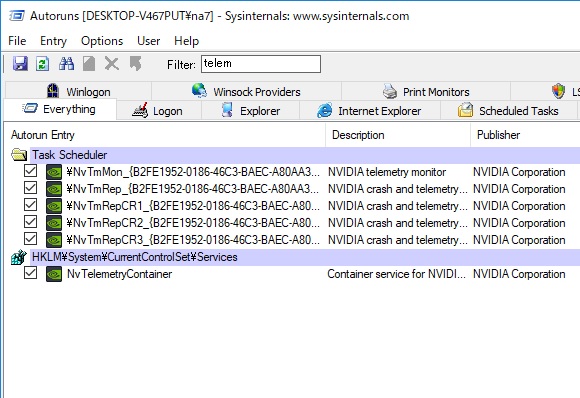Open the Entry menu
Screen dimensions: 580x398
click(x=53, y=41)
